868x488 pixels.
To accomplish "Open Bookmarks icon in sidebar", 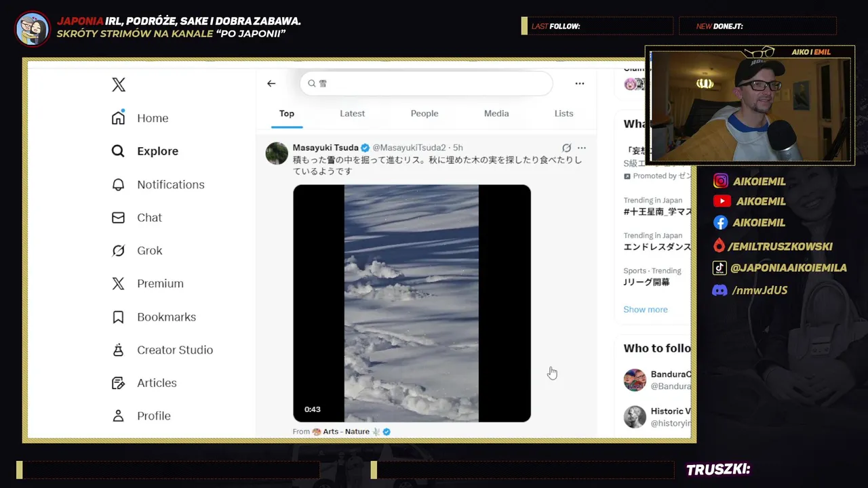I will 118,317.
